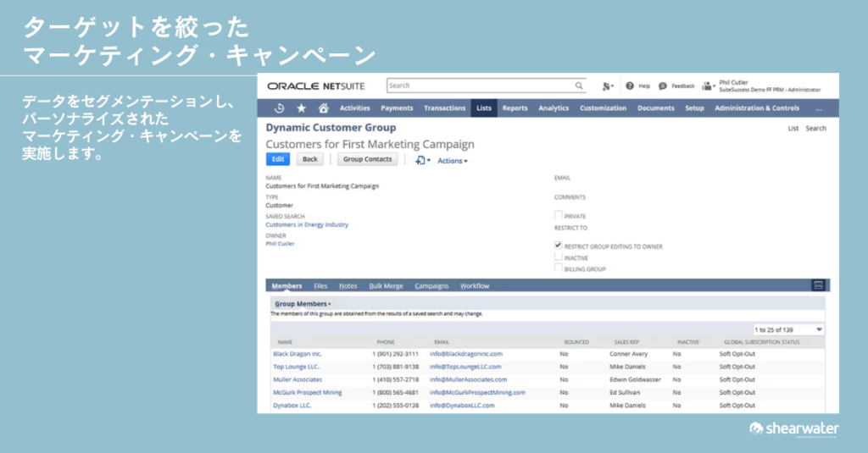
Task: Click the Back button
Action: click(310, 159)
